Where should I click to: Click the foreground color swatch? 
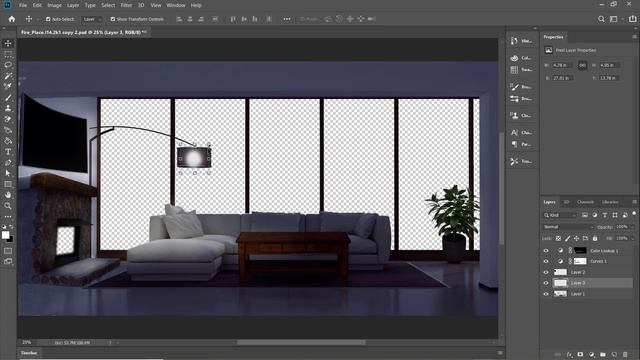(x=5, y=235)
